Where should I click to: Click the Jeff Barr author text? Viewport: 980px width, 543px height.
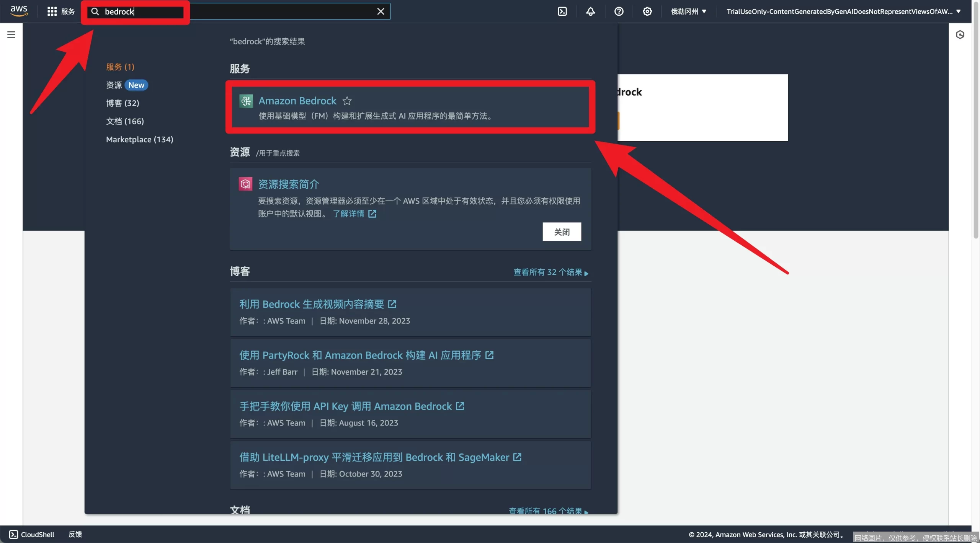click(282, 372)
